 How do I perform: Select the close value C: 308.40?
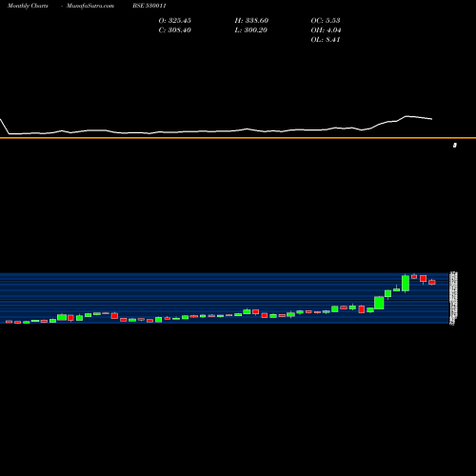175,30
